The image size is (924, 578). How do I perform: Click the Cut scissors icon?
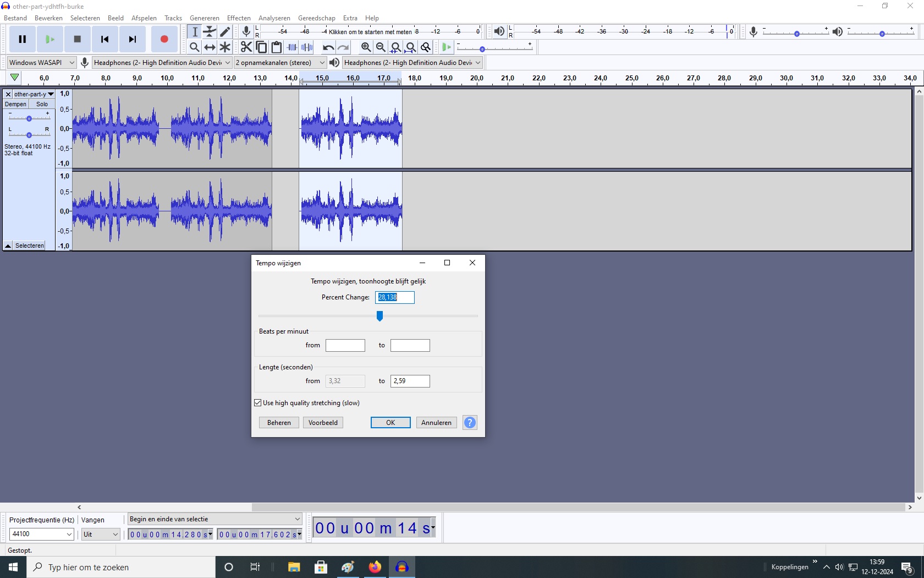tap(246, 47)
